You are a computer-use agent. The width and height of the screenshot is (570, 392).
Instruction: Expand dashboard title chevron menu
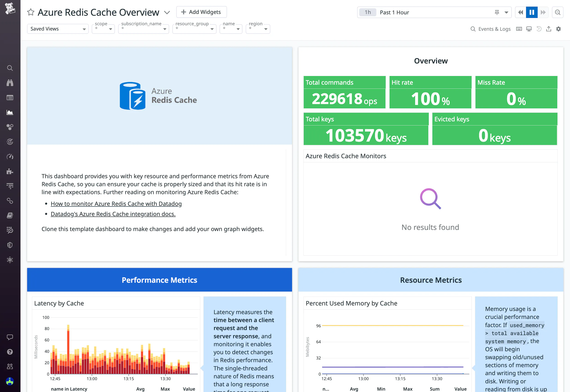coord(167,12)
